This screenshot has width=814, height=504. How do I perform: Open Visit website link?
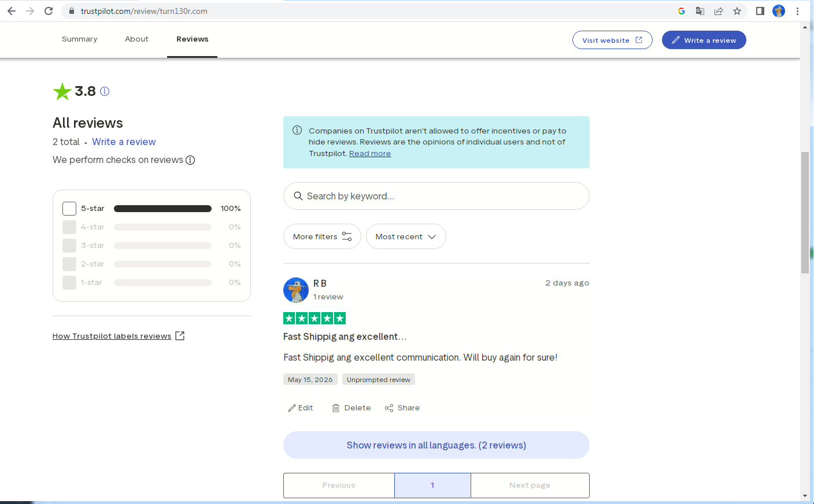pos(612,40)
